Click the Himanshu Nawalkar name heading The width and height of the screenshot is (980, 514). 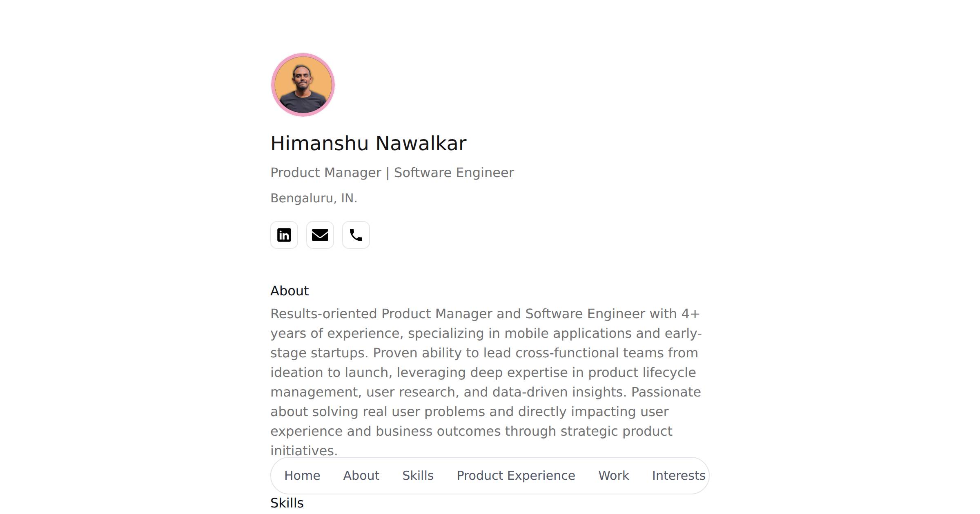pyautogui.click(x=368, y=144)
